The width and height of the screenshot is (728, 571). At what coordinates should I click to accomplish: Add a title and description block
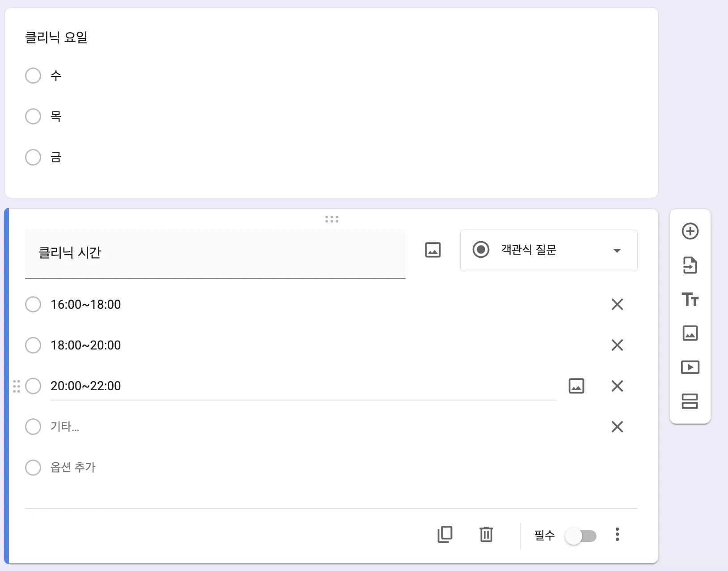pyautogui.click(x=690, y=299)
